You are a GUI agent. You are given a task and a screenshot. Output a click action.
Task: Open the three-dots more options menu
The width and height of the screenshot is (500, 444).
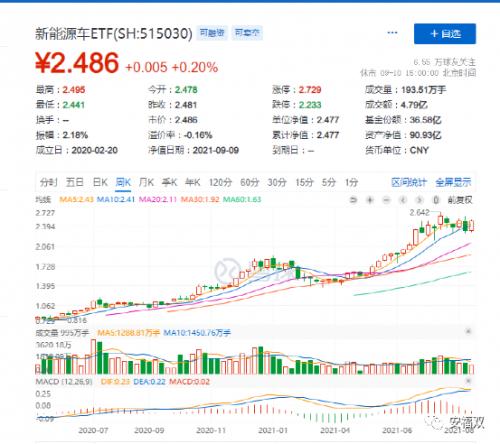coord(392,33)
